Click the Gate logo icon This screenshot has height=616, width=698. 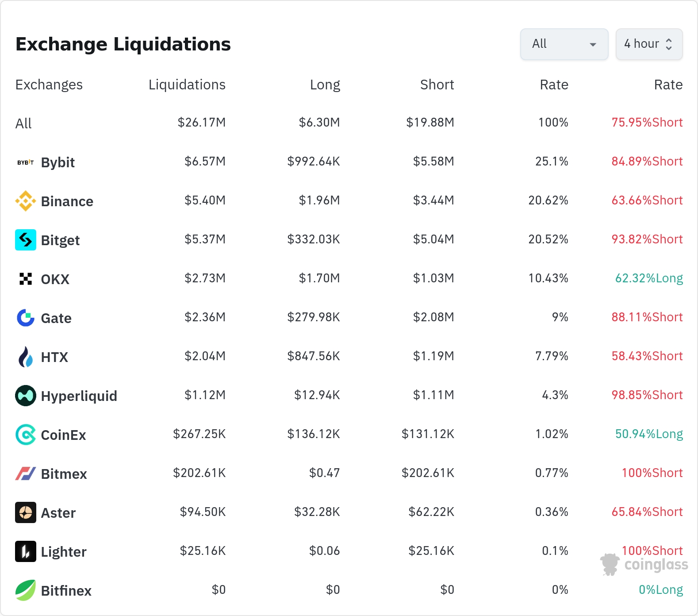(26, 318)
